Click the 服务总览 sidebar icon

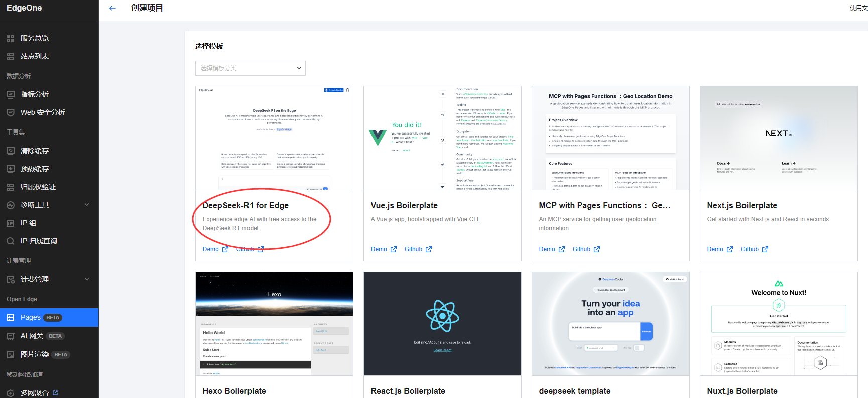pyautogui.click(x=11, y=38)
